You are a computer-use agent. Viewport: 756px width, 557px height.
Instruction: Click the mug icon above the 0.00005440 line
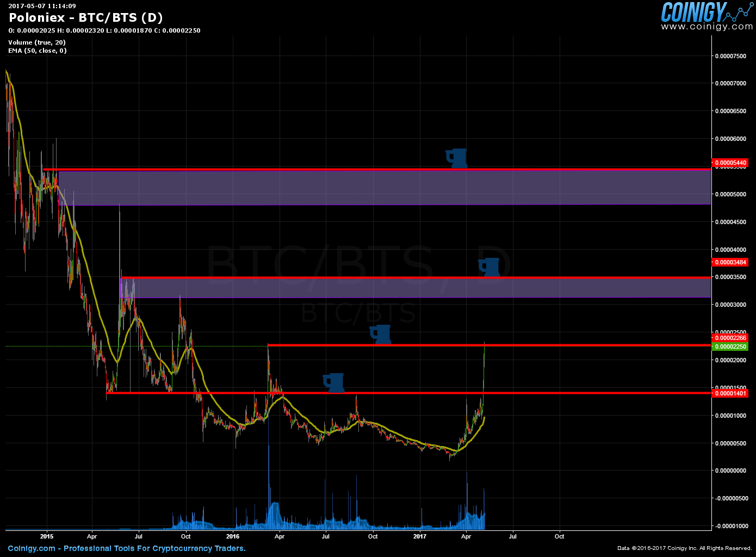(456, 158)
